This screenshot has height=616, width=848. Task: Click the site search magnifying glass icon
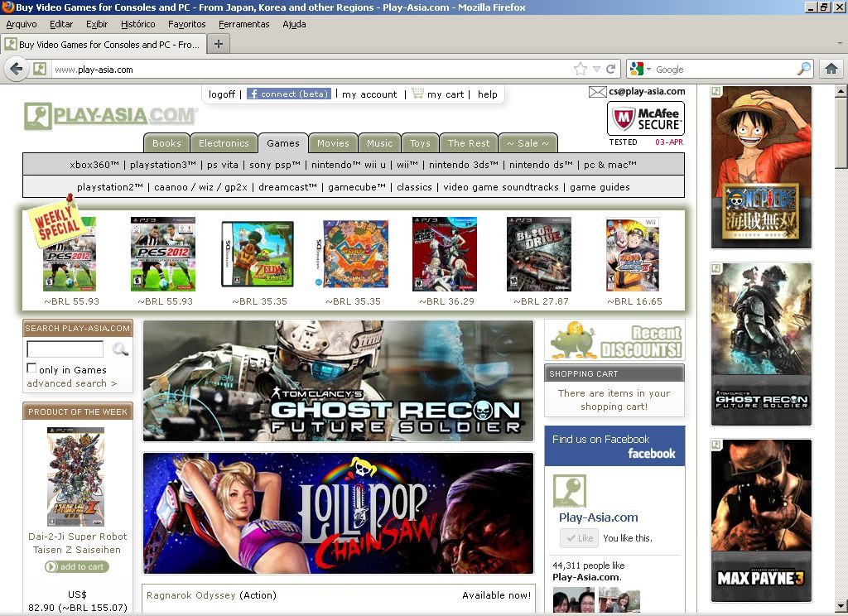coord(120,349)
